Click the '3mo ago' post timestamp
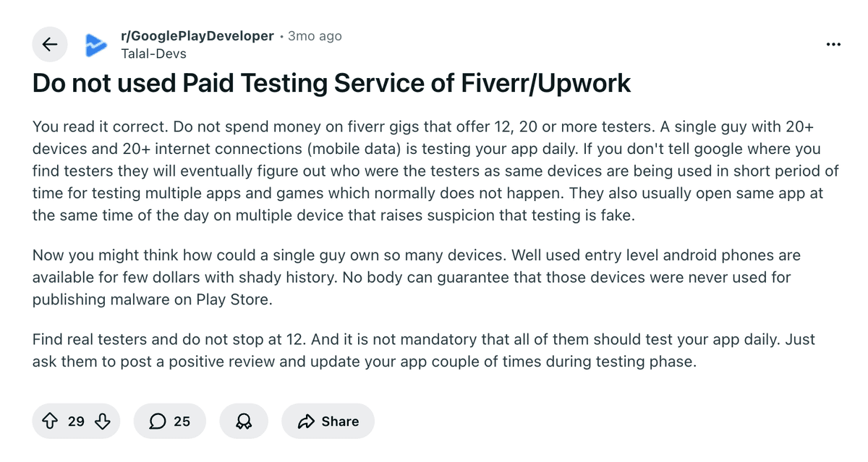 pos(315,35)
